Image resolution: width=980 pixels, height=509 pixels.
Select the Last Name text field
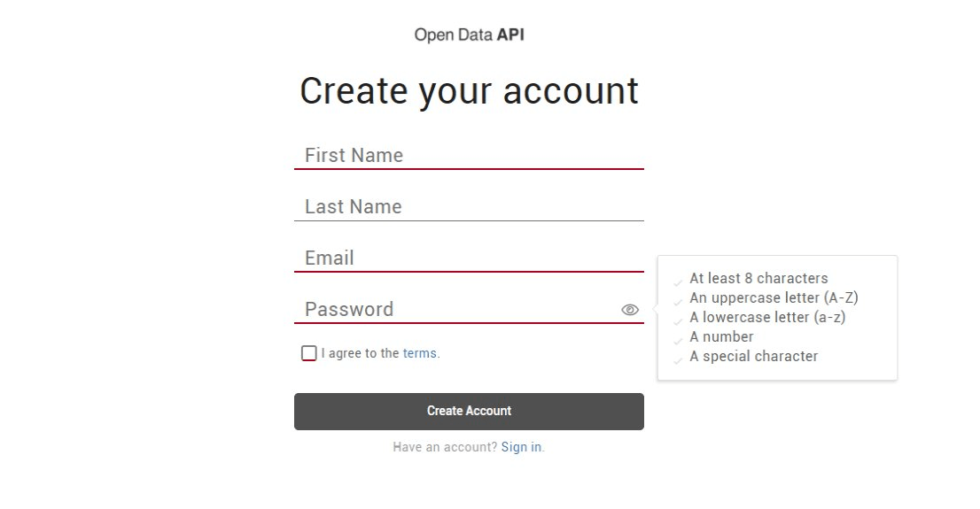468,207
